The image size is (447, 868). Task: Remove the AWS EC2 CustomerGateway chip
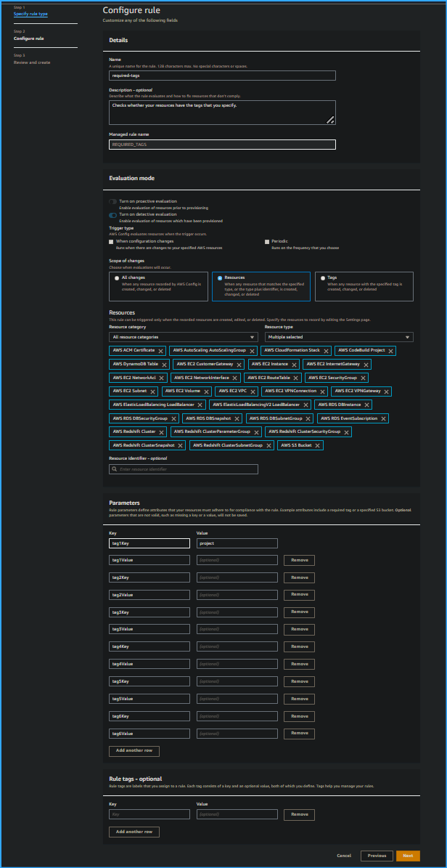point(239,365)
